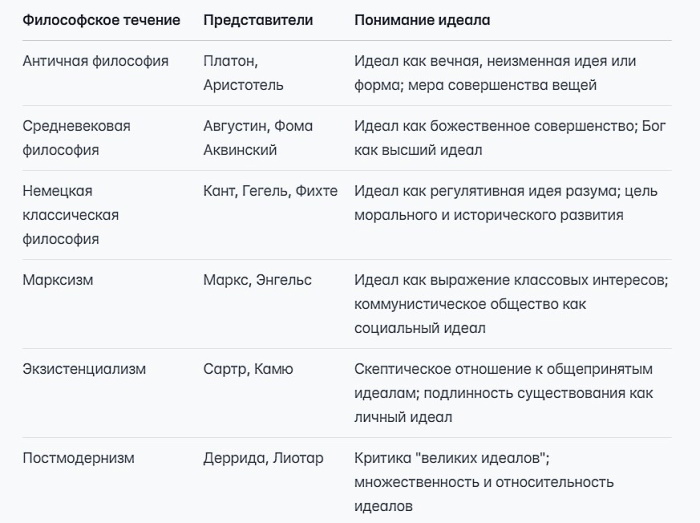This screenshot has width=700, height=523.
Task: Click the 'Сартр, Камю' cell
Action: click(x=248, y=369)
